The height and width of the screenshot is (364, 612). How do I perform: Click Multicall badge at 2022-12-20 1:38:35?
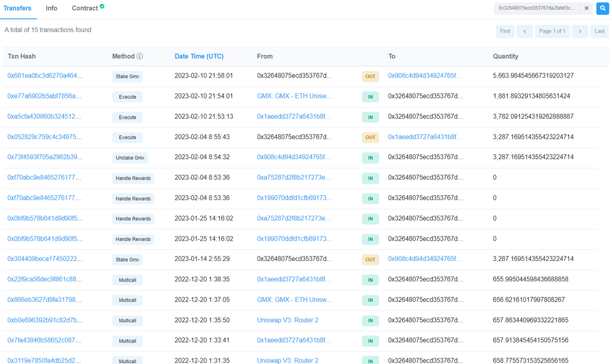point(127,280)
